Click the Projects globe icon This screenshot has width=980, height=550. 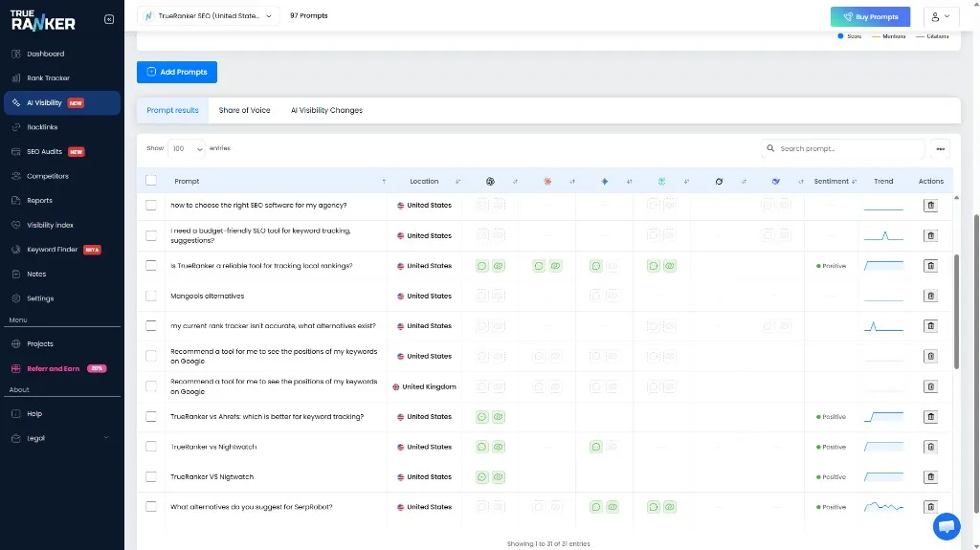coord(16,343)
